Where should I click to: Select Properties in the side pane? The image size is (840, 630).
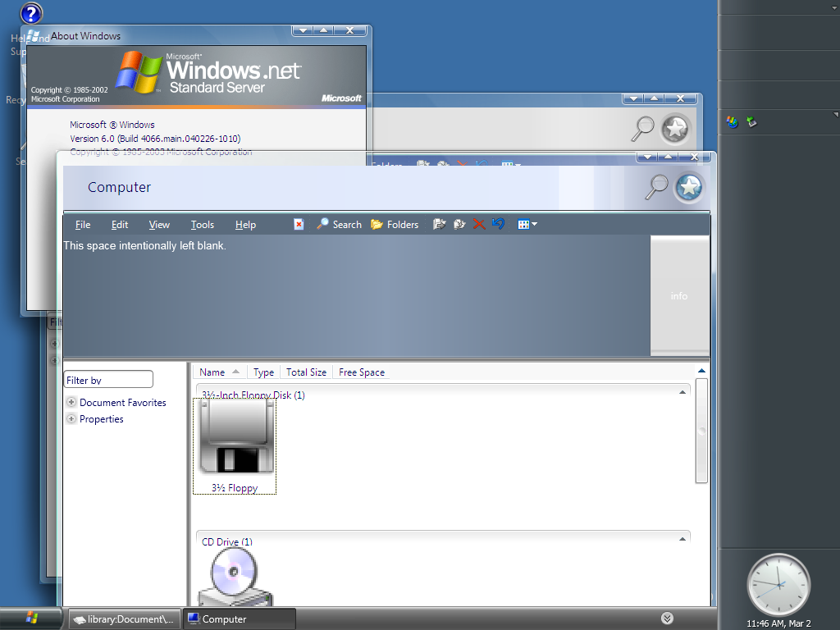[x=101, y=419]
